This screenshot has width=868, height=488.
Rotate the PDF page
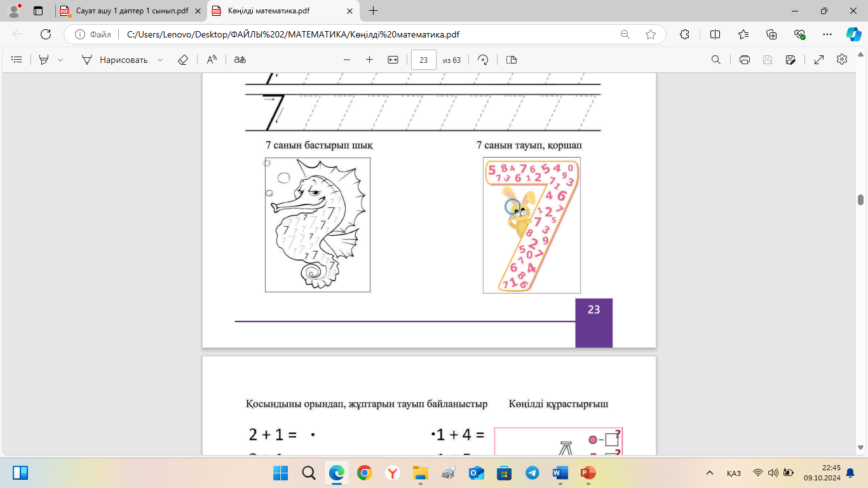pyautogui.click(x=483, y=60)
